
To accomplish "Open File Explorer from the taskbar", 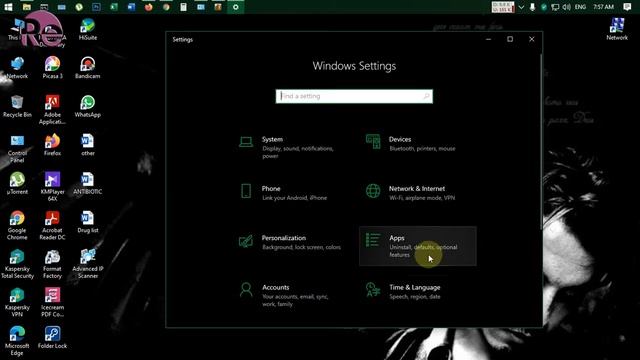I will [x=27, y=7].
